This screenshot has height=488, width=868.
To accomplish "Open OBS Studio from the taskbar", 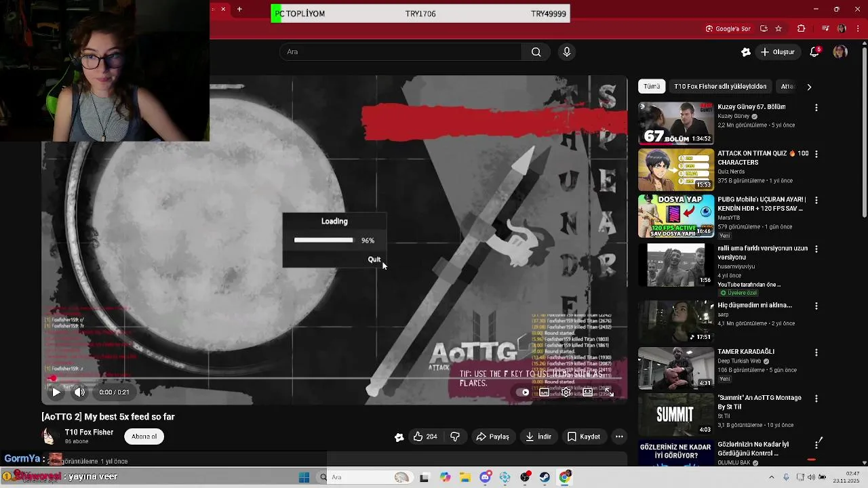I will [525, 477].
